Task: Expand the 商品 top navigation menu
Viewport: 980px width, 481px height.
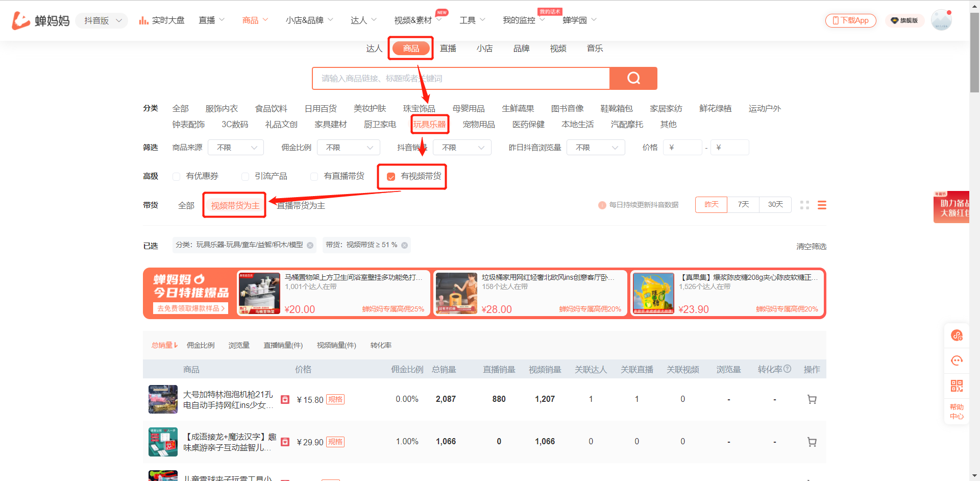Action: click(x=255, y=20)
